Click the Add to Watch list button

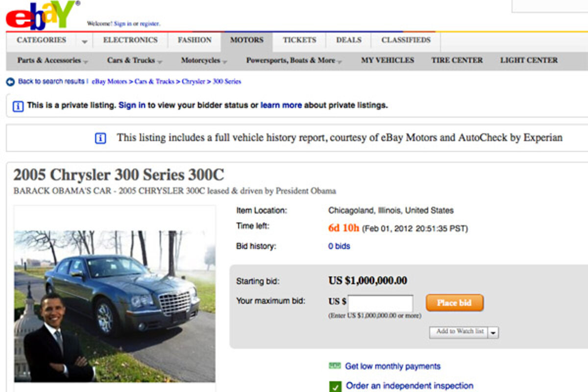pyautogui.click(x=459, y=332)
